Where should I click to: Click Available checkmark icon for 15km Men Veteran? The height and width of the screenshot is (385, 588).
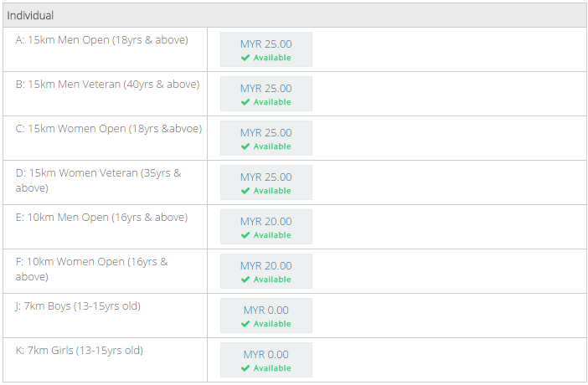pyautogui.click(x=245, y=102)
